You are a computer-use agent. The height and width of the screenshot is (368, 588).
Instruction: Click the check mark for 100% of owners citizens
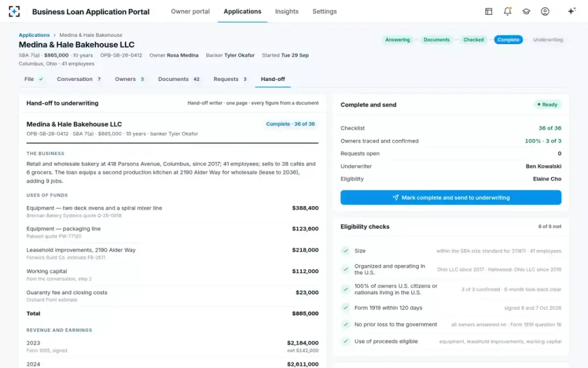click(x=345, y=289)
